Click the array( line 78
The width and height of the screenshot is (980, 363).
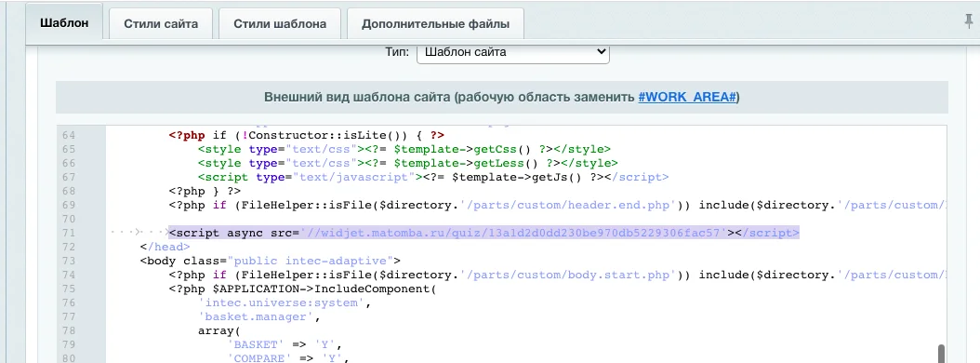click(x=219, y=330)
